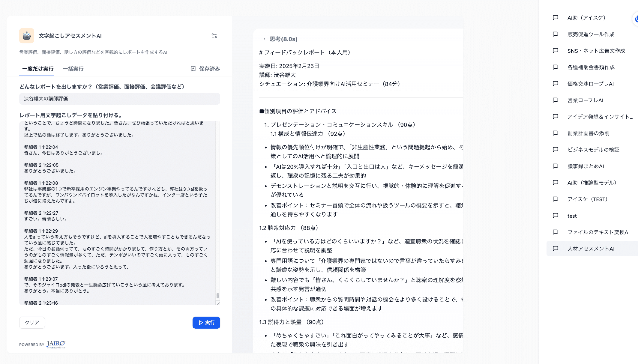Viewport: 638px width, 364px height.
Task: Click the robot avatar app icon
Action: (x=27, y=36)
